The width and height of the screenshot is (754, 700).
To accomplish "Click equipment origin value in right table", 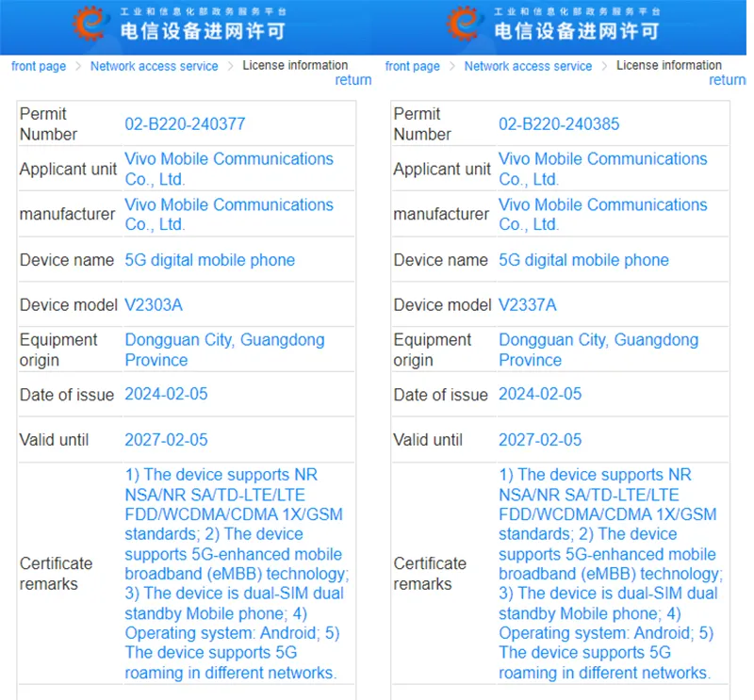I will 598,350.
